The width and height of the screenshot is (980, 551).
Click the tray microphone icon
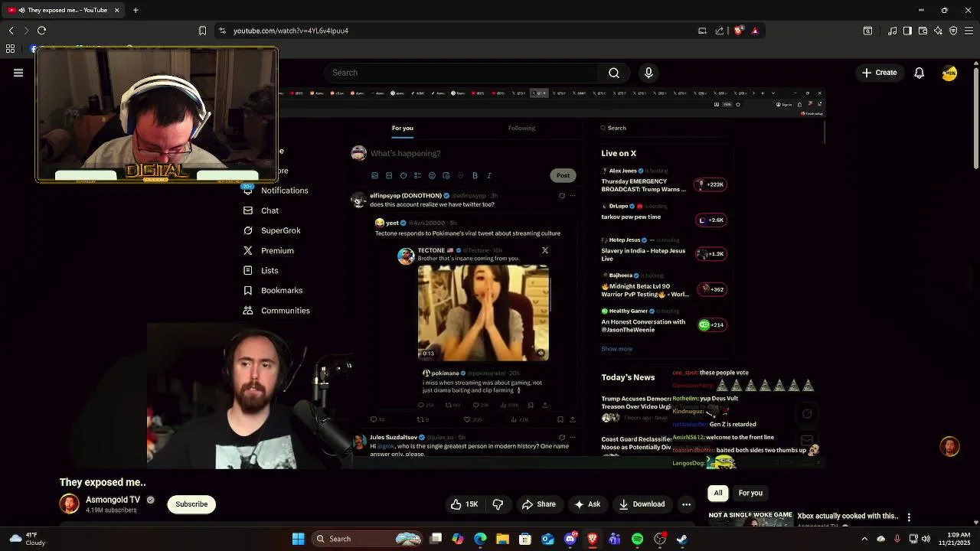(x=897, y=539)
